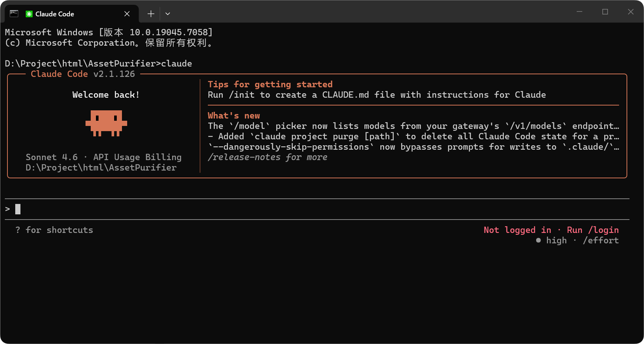Click the project path under Sonnet 4.6
Viewport: 644px width, 344px height.
tap(101, 168)
